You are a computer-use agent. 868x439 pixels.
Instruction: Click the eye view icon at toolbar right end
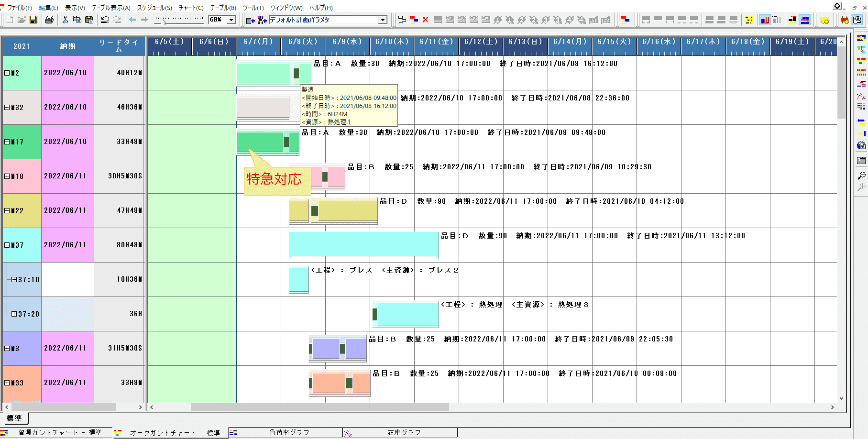tap(857, 20)
